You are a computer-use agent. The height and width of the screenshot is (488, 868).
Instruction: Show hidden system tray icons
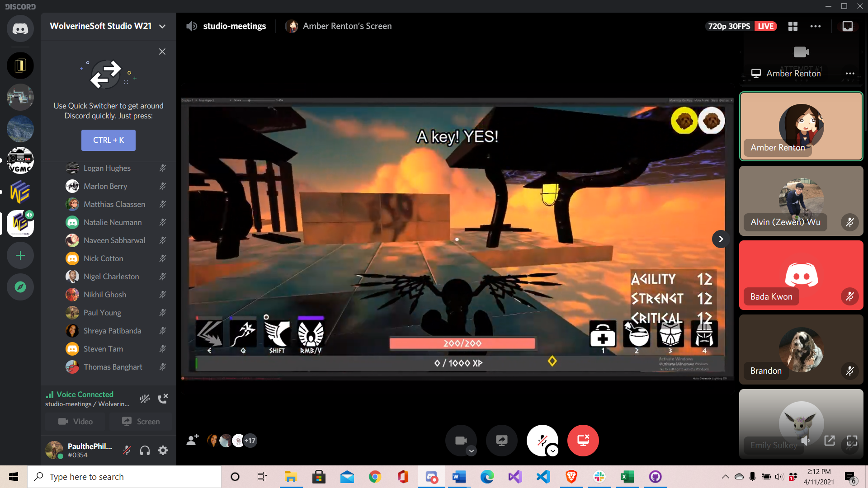(x=725, y=477)
